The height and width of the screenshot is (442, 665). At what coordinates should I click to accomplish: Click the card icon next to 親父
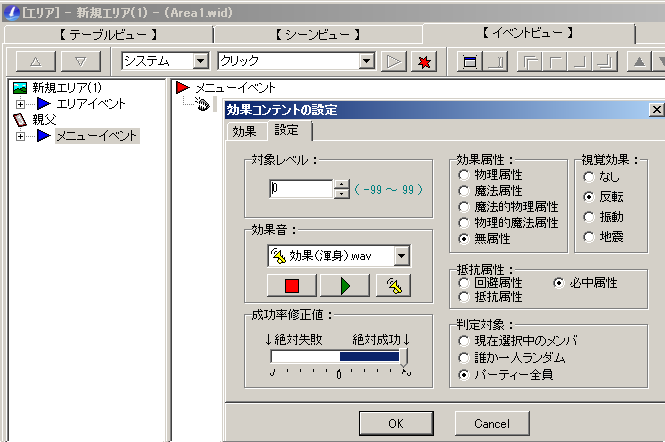click(20, 120)
